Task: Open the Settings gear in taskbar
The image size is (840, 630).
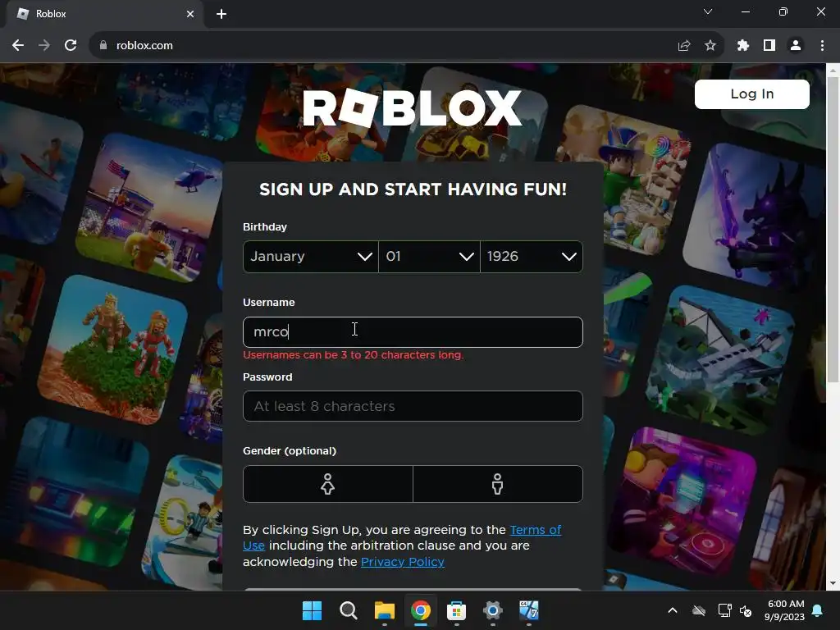Action: click(x=493, y=610)
